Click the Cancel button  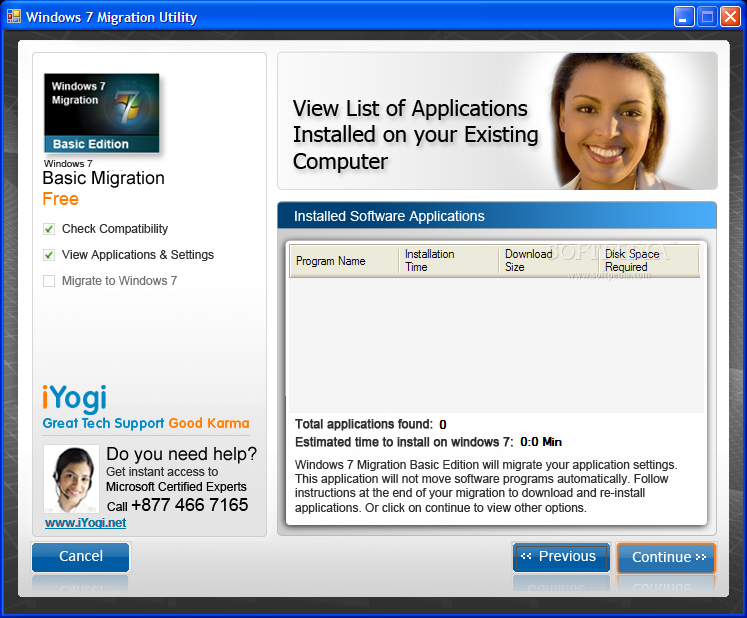(x=81, y=557)
